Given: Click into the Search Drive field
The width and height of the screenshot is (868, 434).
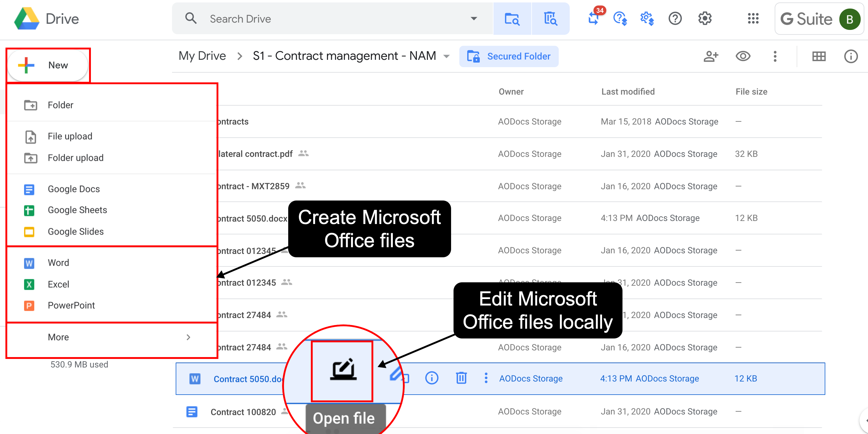Looking at the screenshot, I should pos(332,19).
